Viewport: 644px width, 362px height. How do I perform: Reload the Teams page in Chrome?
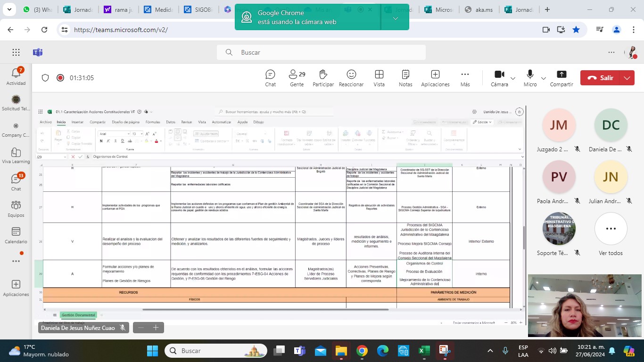(x=44, y=30)
